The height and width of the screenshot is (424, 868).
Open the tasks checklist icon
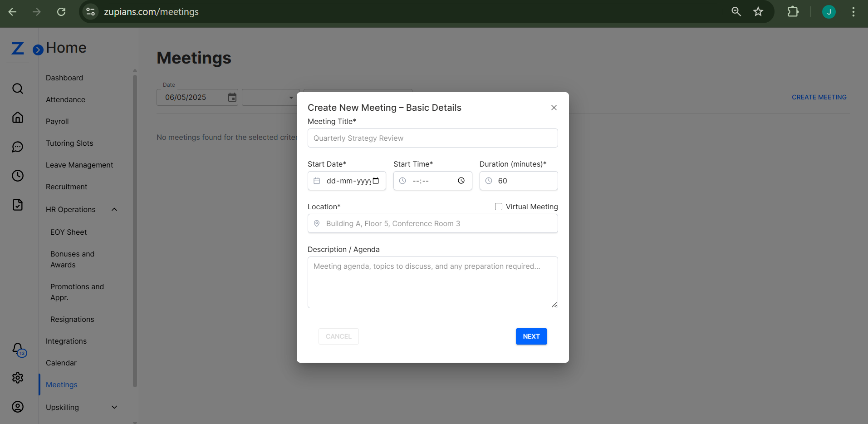pyautogui.click(x=17, y=204)
